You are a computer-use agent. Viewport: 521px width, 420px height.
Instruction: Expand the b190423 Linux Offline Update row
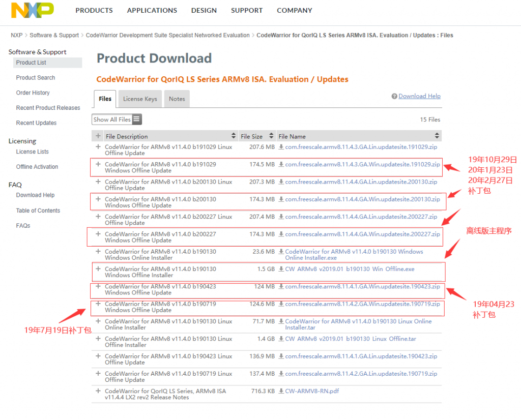tap(98, 355)
